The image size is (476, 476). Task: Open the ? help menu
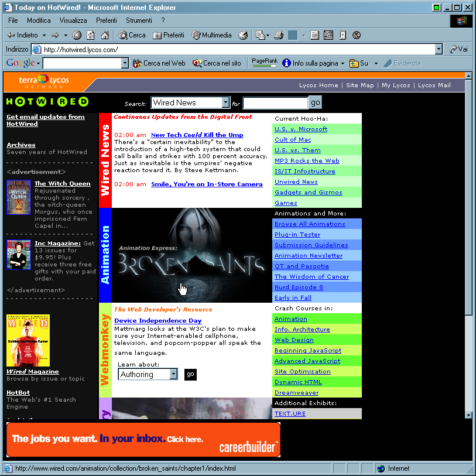[x=163, y=20]
